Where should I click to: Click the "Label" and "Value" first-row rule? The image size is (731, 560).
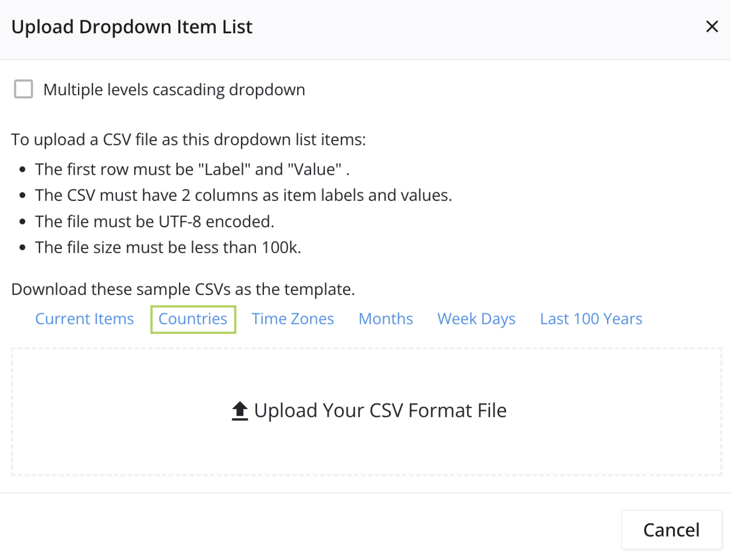[x=192, y=169]
